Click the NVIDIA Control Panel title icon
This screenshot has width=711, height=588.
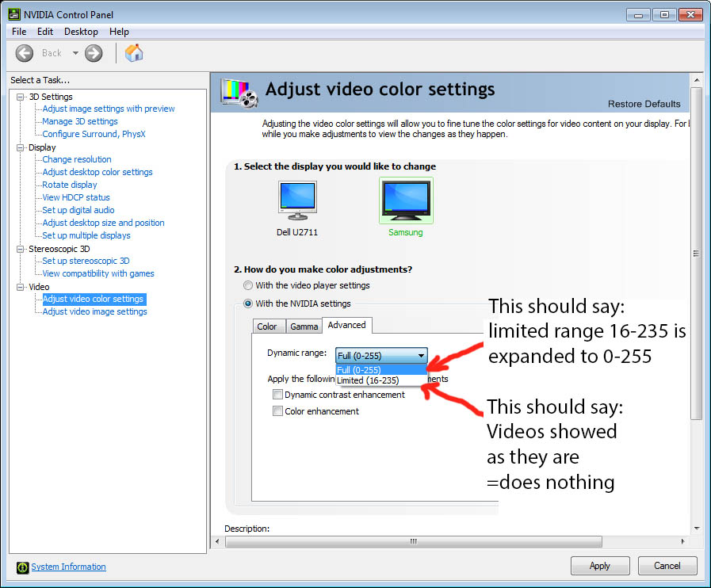pos(14,14)
